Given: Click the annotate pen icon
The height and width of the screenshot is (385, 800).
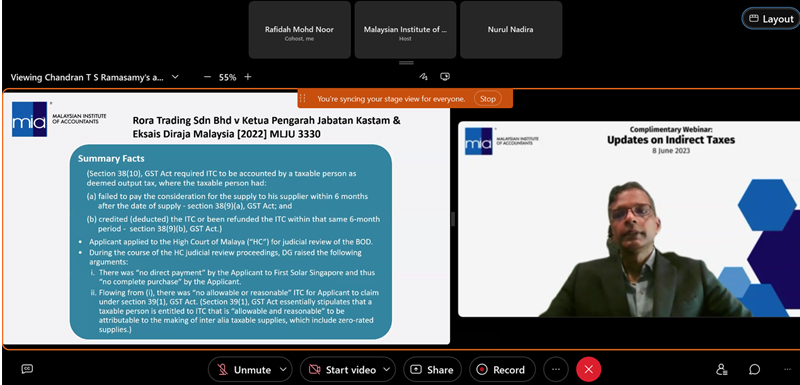Looking at the screenshot, I should 423,77.
